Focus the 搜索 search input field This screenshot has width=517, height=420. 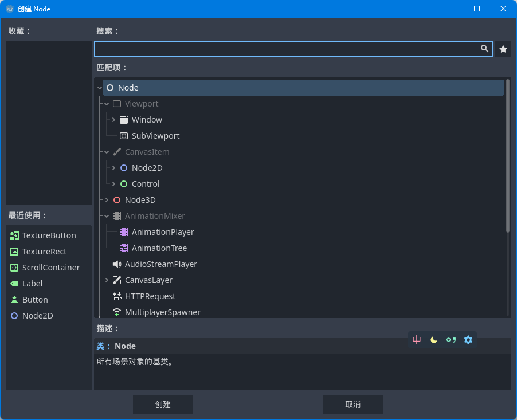pos(293,49)
